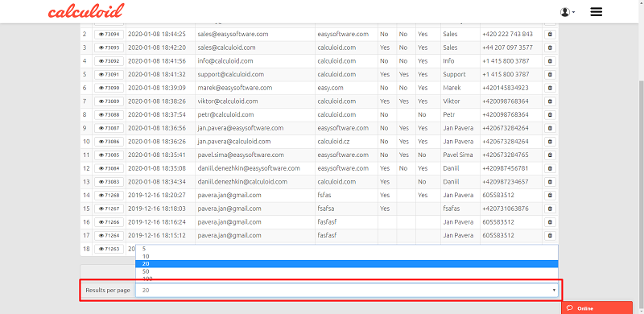The image size is (644, 314).
Task: Click the Calculoid logo
Action: (x=86, y=11)
